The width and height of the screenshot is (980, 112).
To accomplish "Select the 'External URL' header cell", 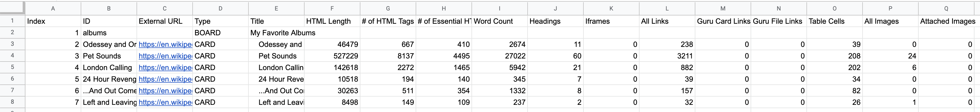I will 165,21.
